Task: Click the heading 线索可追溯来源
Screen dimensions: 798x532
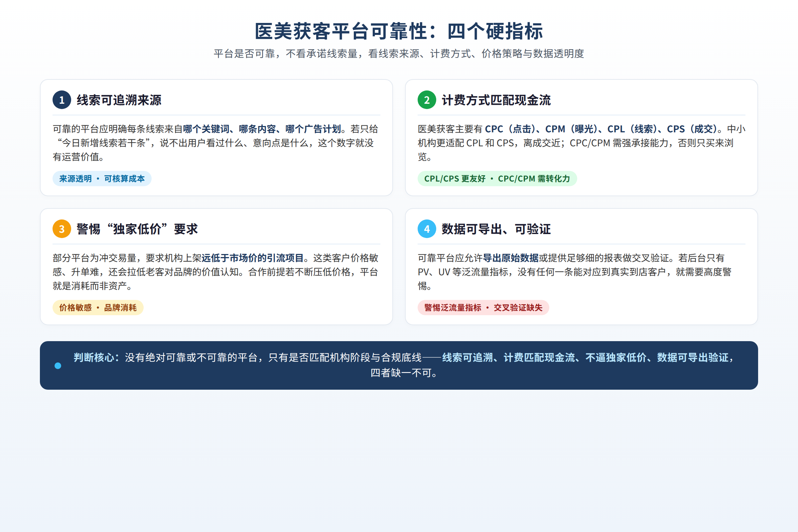Action: (x=119, y=100)
